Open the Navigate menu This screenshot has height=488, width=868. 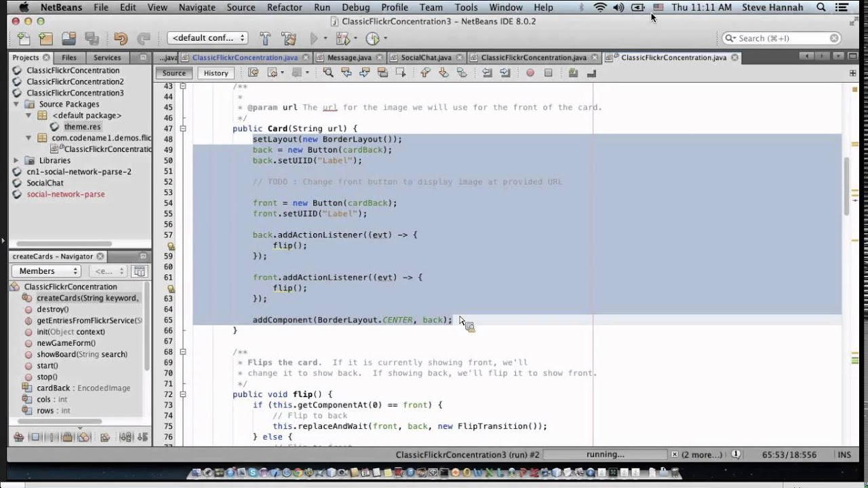point(197,7)
